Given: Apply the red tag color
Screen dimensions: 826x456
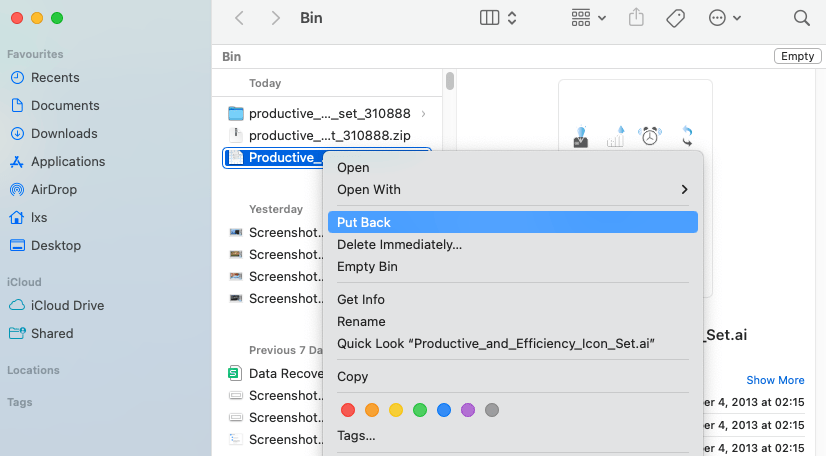Looking at the screenshot, I should 348,410.
